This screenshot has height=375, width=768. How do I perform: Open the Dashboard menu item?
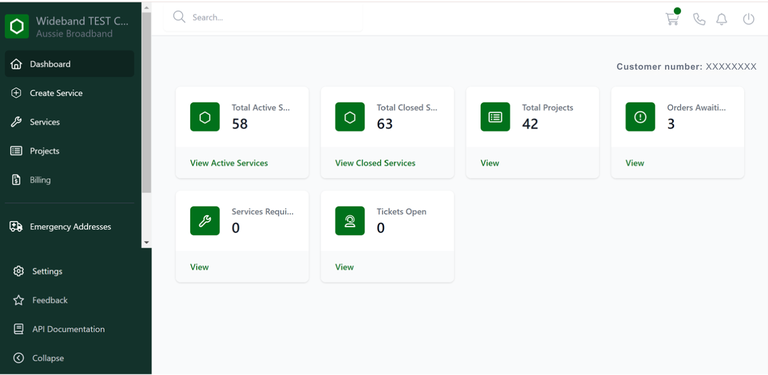70,64
